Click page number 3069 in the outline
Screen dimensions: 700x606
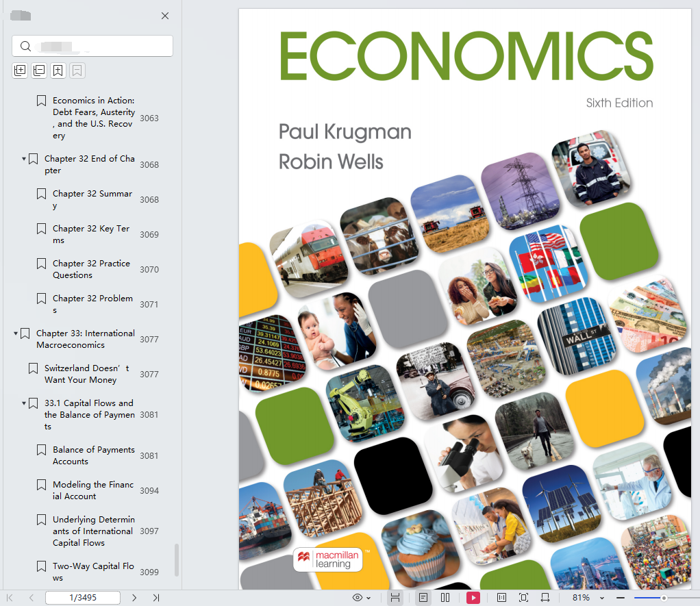(149, 235)
